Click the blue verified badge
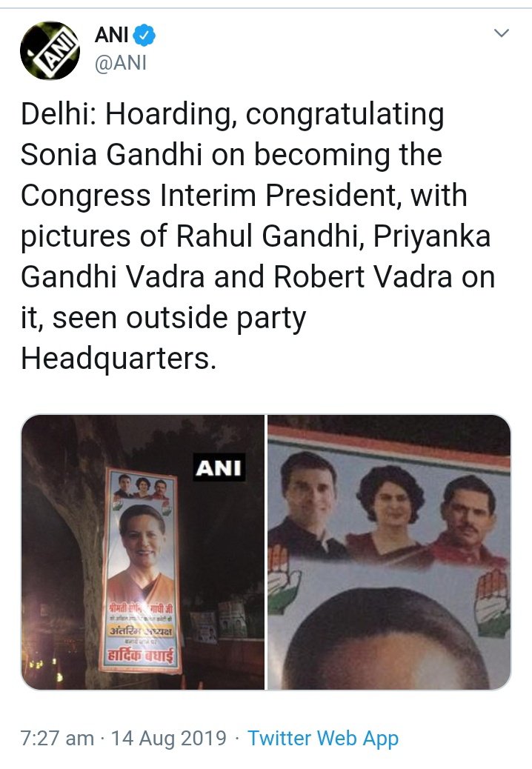Image resolution: width=532 pixels, height=769 pixels. pyautogui.click(x=145, y=36)
